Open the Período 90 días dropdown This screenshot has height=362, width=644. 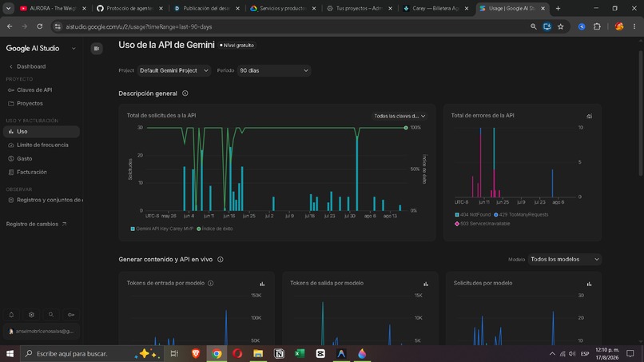274,70
